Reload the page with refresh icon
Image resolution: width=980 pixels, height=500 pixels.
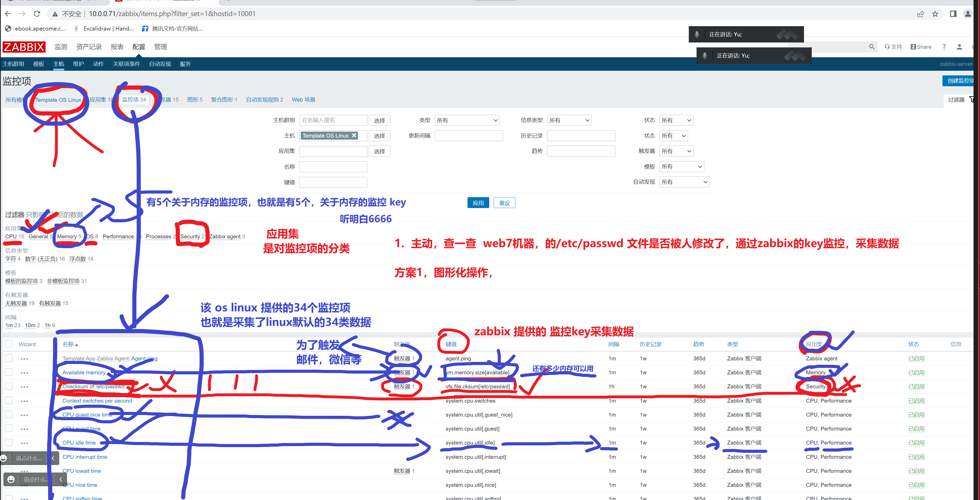tap(37, 14)
